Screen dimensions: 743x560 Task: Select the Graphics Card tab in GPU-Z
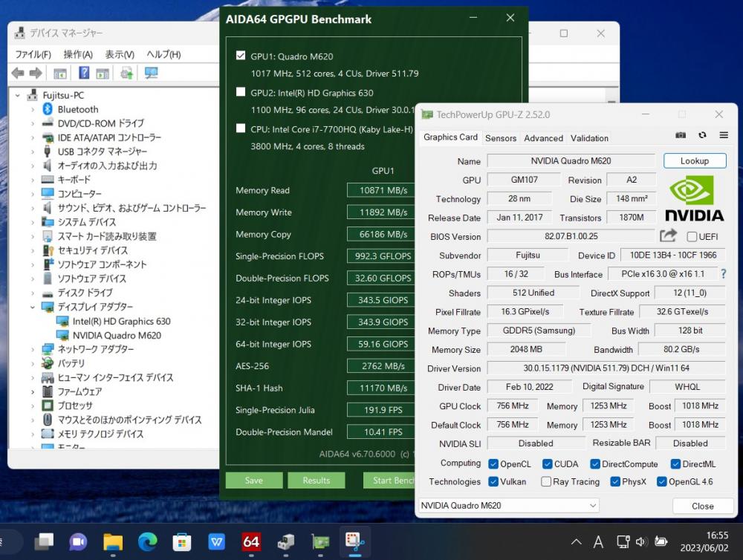(450, 137)
